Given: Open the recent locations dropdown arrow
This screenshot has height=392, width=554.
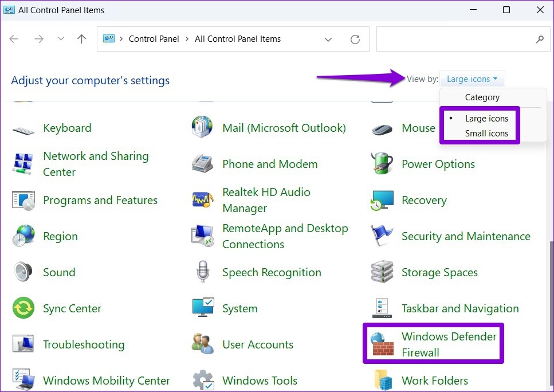Looking at the screenshot, I should point(61,40).
